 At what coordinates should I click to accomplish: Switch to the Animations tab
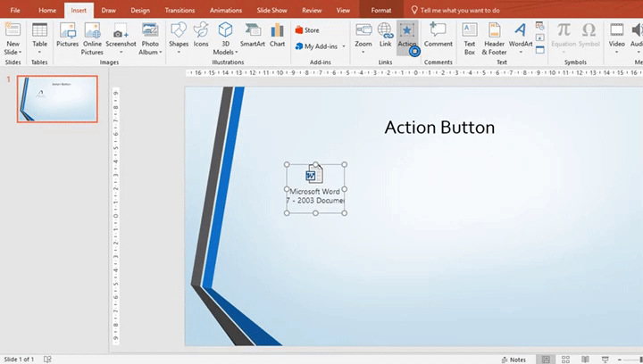click(x=224, y=10)
